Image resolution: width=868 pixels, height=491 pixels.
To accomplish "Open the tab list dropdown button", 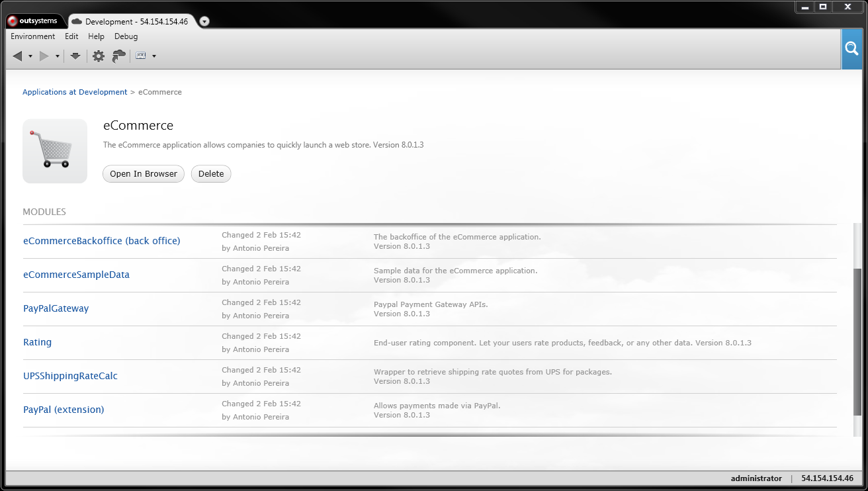I will pyautogui.click(x=204, y=21).
